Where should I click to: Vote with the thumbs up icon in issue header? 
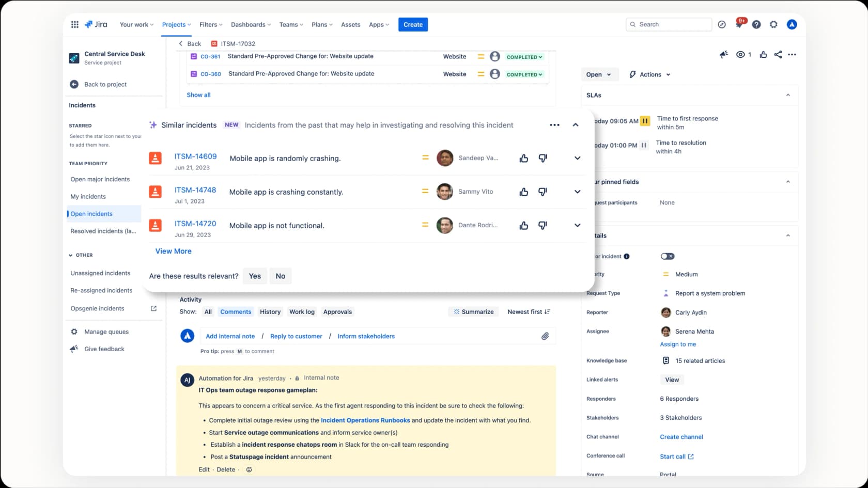click(763, 54)
